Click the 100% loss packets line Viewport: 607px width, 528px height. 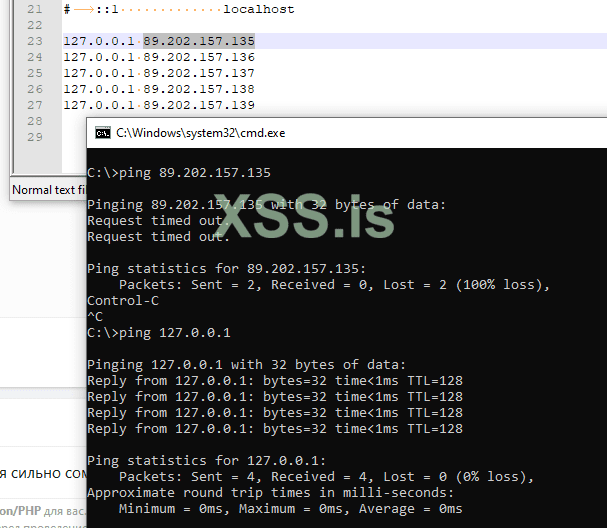tap(334, 285)
